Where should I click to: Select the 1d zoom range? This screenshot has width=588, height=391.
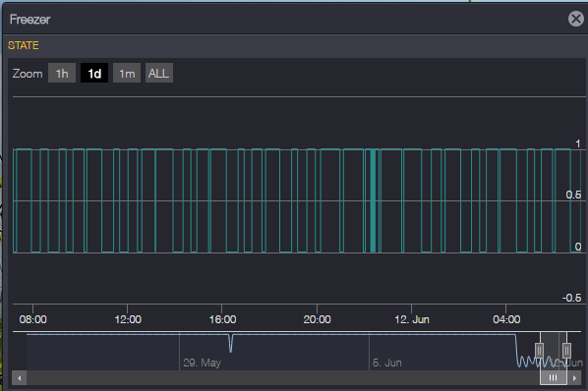click(x=94, y=73)
